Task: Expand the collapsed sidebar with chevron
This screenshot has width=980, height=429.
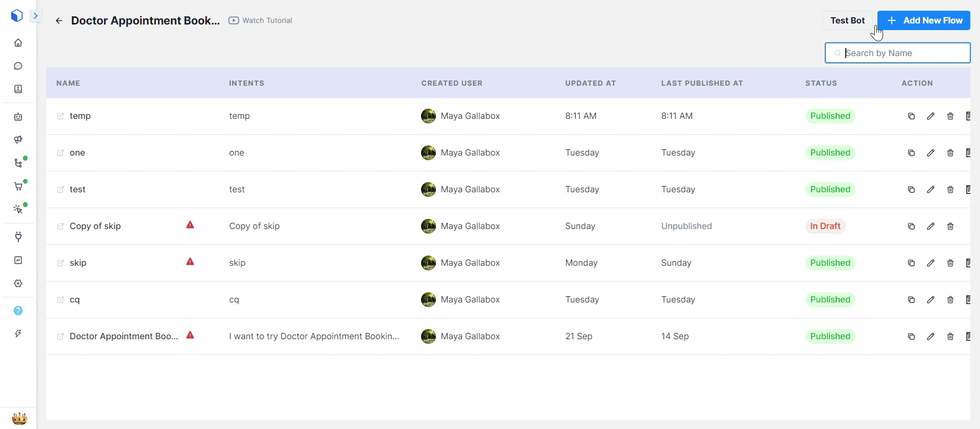Action: 35,16
